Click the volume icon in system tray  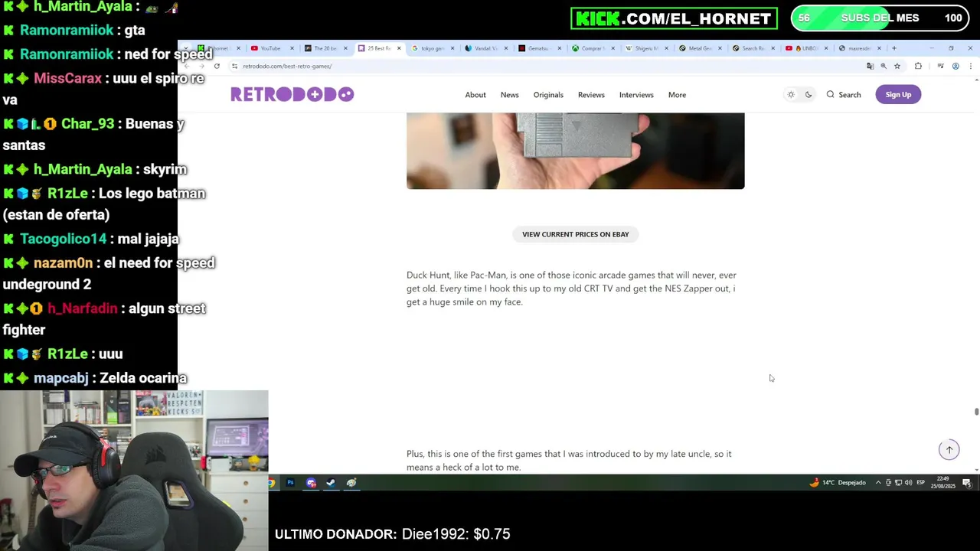click(x=908, y=483)
